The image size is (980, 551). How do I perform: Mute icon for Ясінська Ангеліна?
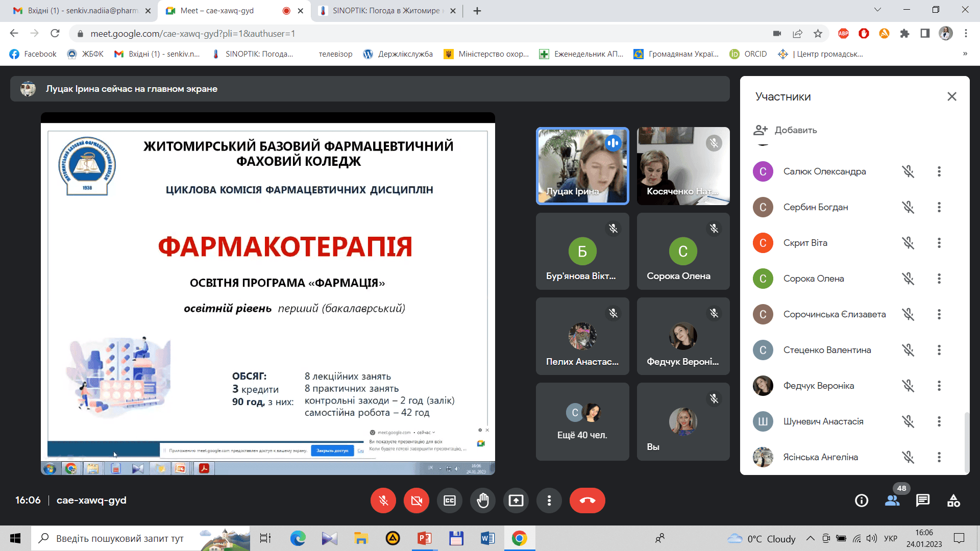[908, 457]
